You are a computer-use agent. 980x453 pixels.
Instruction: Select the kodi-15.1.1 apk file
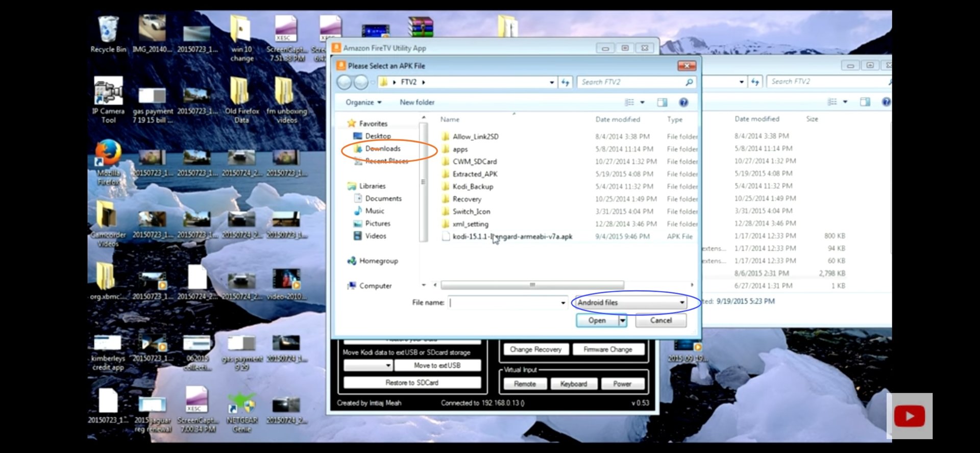(x=512, y=236)
